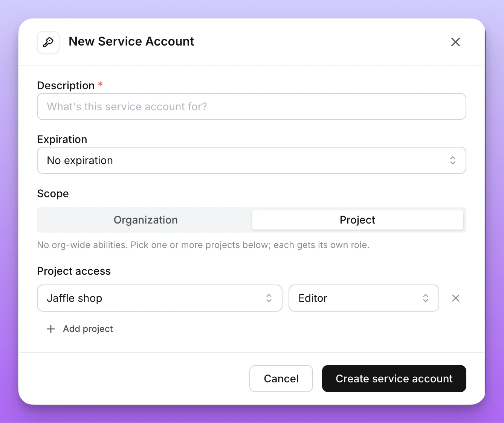Click the 'No org-wide abilities' helper text
The image size is (504, 423).
(203, 245)
